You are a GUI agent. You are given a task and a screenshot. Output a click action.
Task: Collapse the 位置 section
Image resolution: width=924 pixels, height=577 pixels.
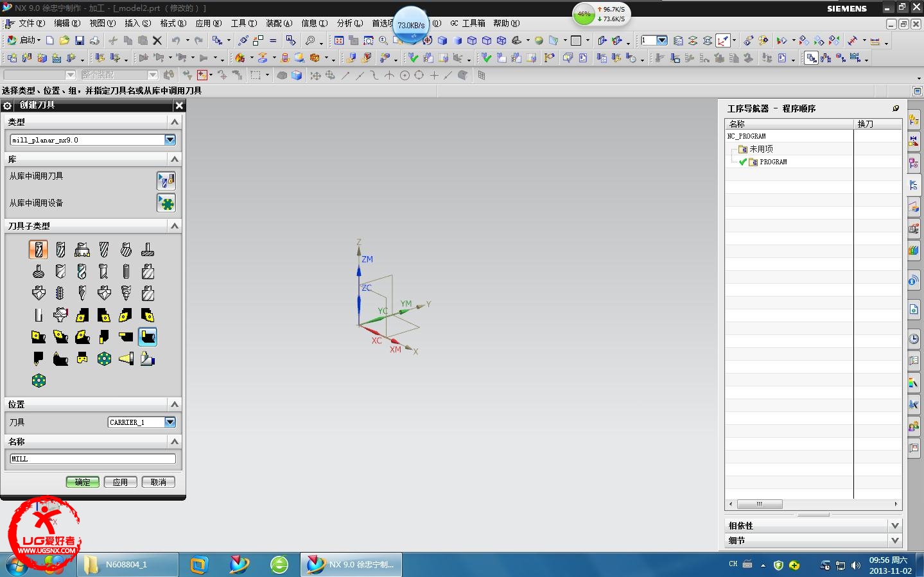click(x=174, y=404)
